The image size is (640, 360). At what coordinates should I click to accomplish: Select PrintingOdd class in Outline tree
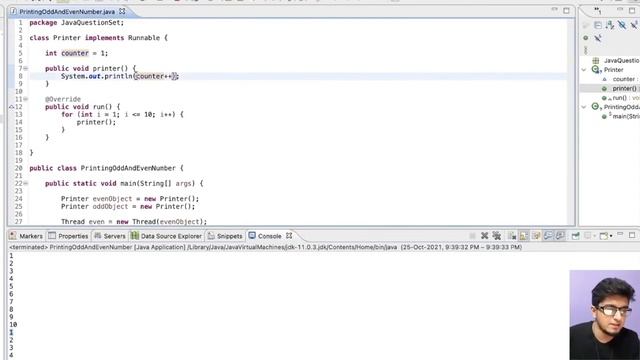(616, 107)
